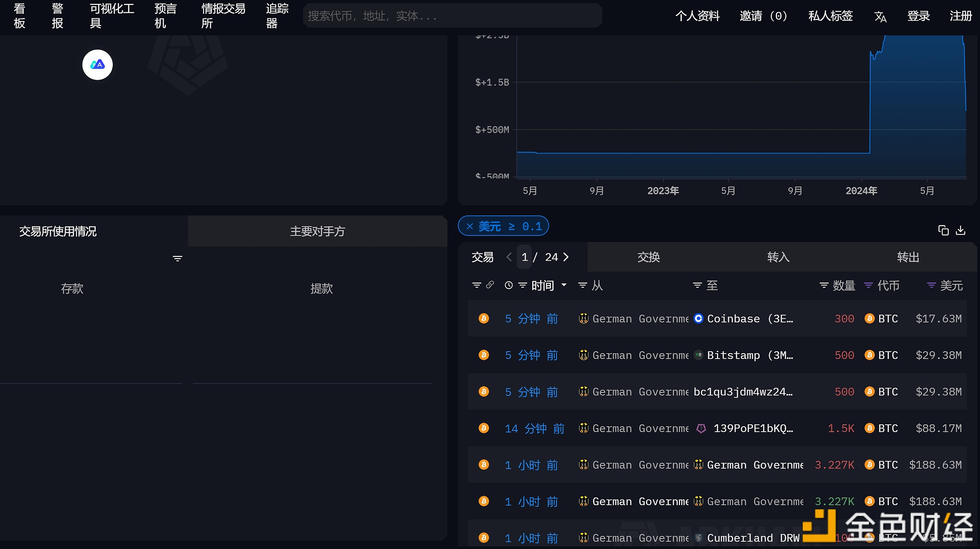Viewport: 980px width, 549px height.
Task: Click Bitstamp logo icon in recipient column
Action: 698,355
